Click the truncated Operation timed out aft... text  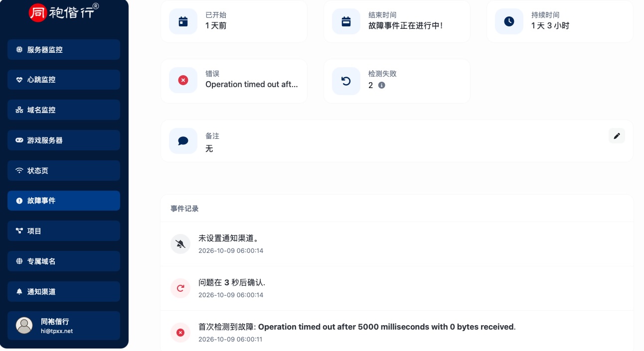tap(252, 85)
